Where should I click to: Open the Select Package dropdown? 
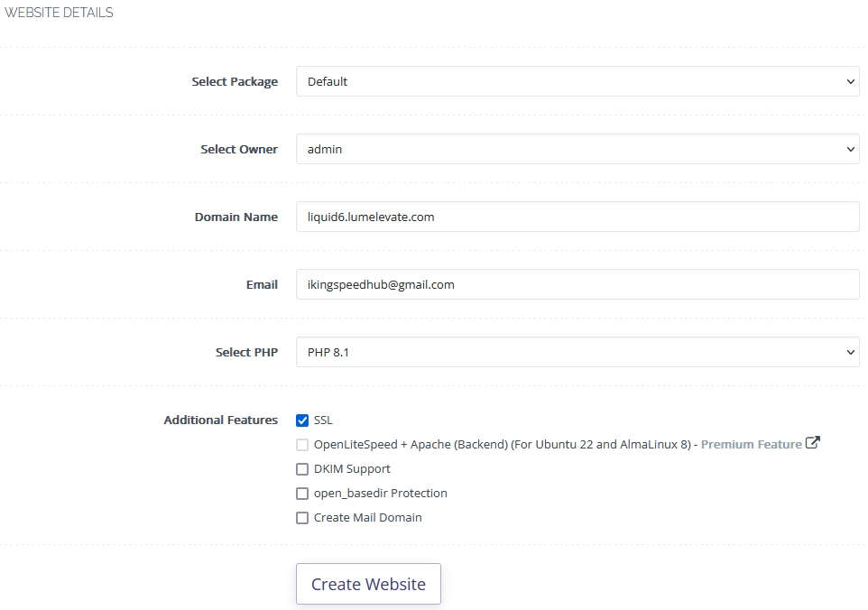pyautogui.click(x=577, y=81)
